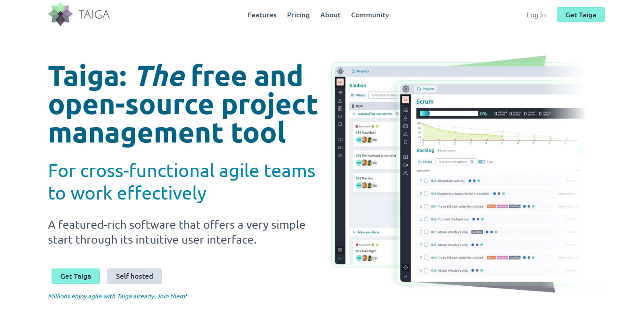Open the wiki book icon in Scrum sidebar
Screen dimensions: 644x320
click(x=405, y=157)
